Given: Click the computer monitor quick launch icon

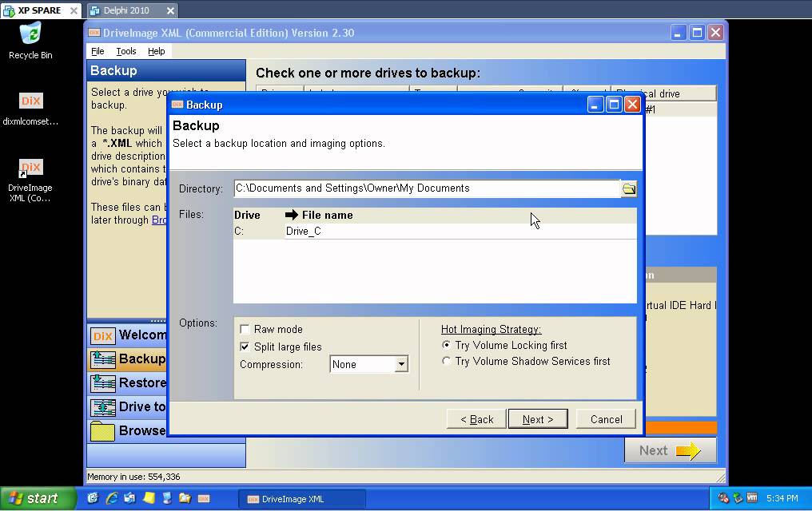Looking at the screenshot, I should click(x=167, y=498).
